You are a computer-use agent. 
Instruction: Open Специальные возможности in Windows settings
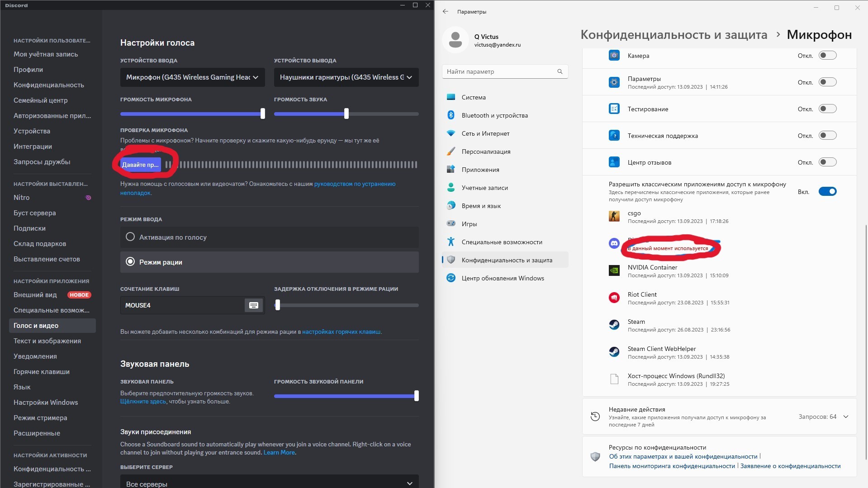point(505,242)
